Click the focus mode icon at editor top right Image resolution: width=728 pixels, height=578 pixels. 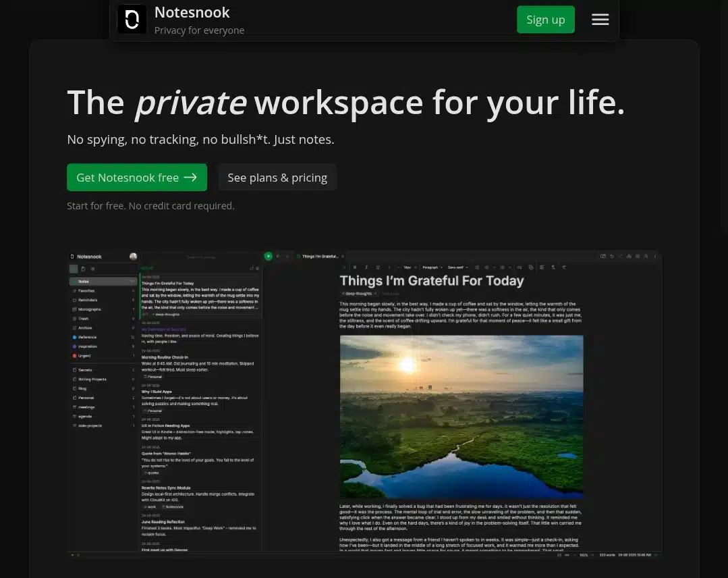click(x=603, y=256)
